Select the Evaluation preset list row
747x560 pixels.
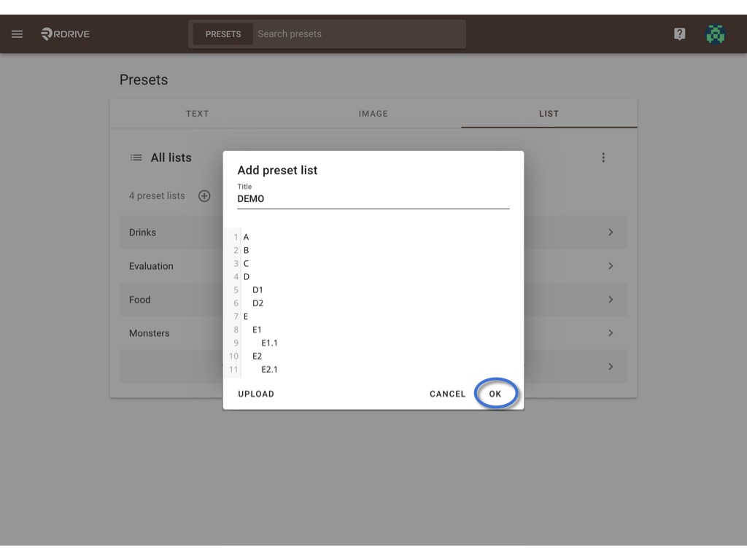(373, 265)
